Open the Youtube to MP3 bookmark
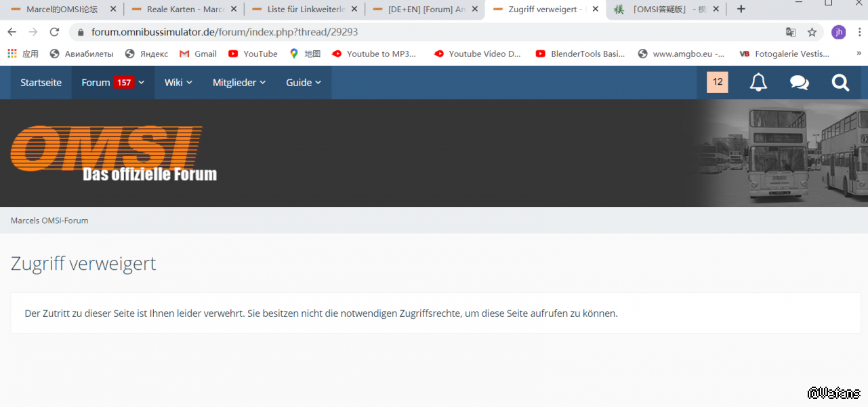 (374, 54)
